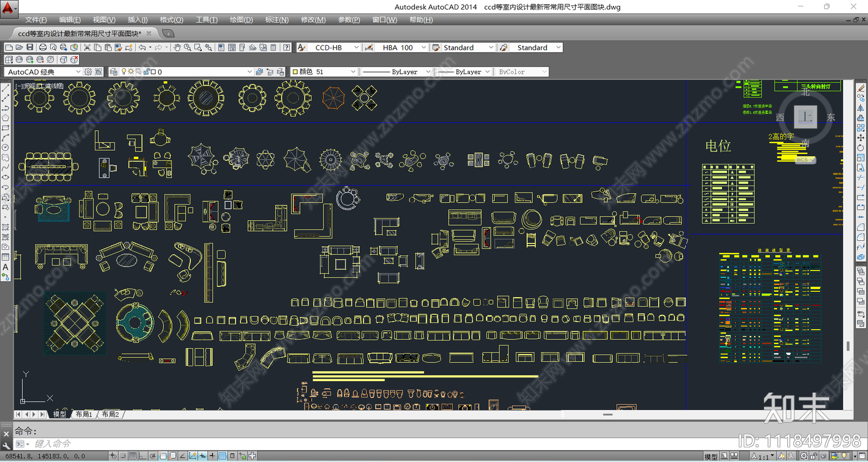Screen dimensions: 868x462
Task: Click the Layer Previous icon
Action: pyautogui.click(x=270, y=72)
